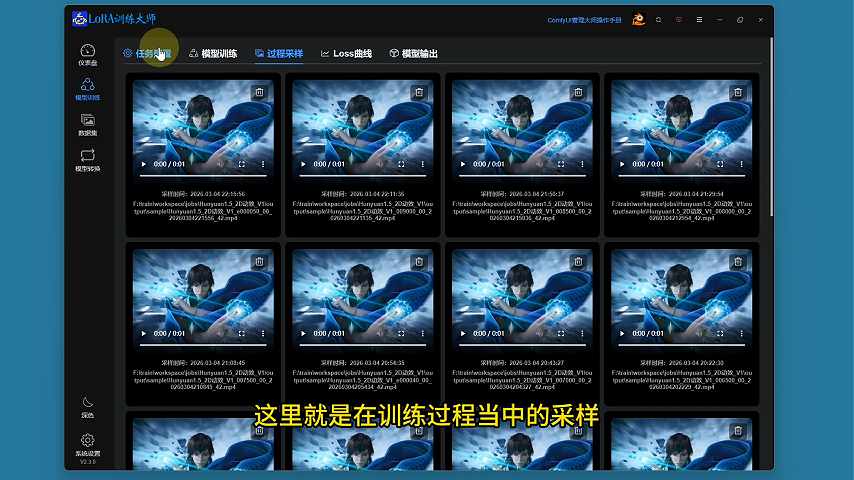Screen dimensions: 854x480
Task: Open more options on the 21:50:37 video
Action: tap(582, 164)
